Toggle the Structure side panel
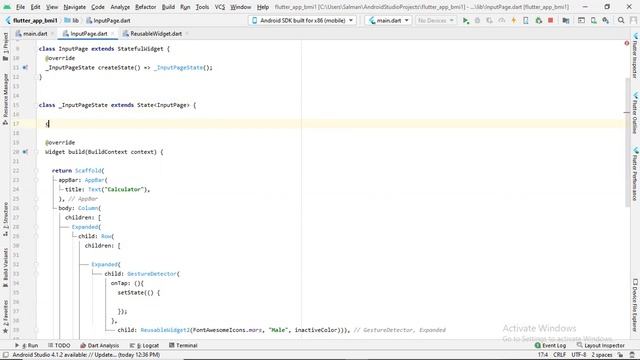 [5, 219]
